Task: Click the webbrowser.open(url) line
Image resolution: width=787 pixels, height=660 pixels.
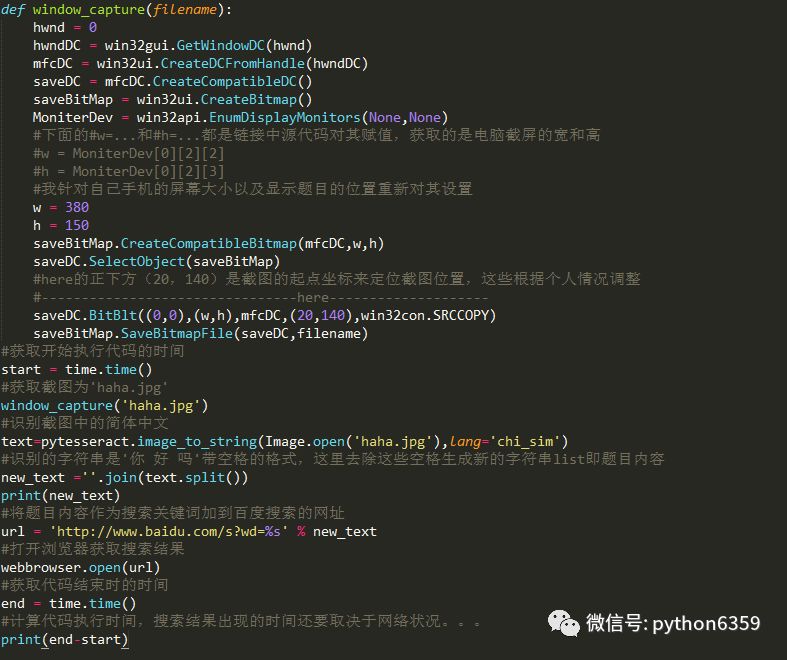Action: coord(80,568)
